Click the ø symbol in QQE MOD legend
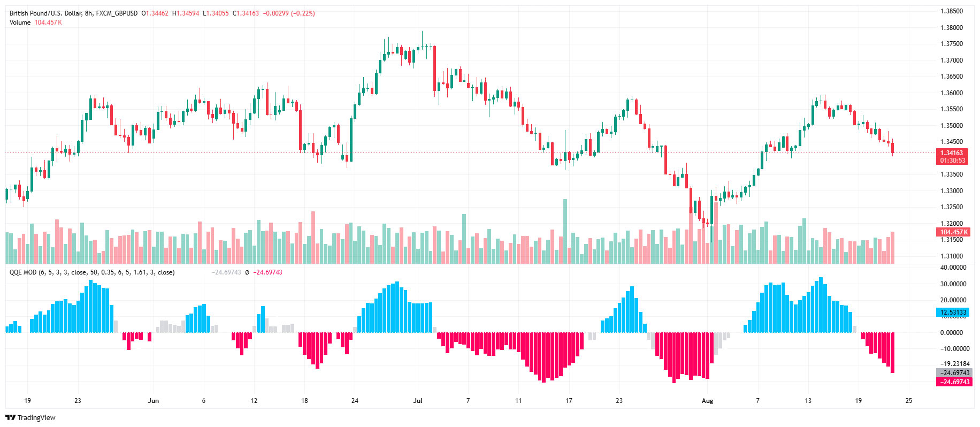980x427 pixels. click(247, 272)
